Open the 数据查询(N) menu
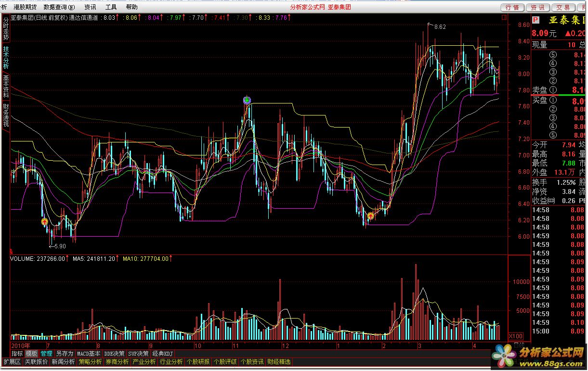588x371 pixels. coord(59,7)
